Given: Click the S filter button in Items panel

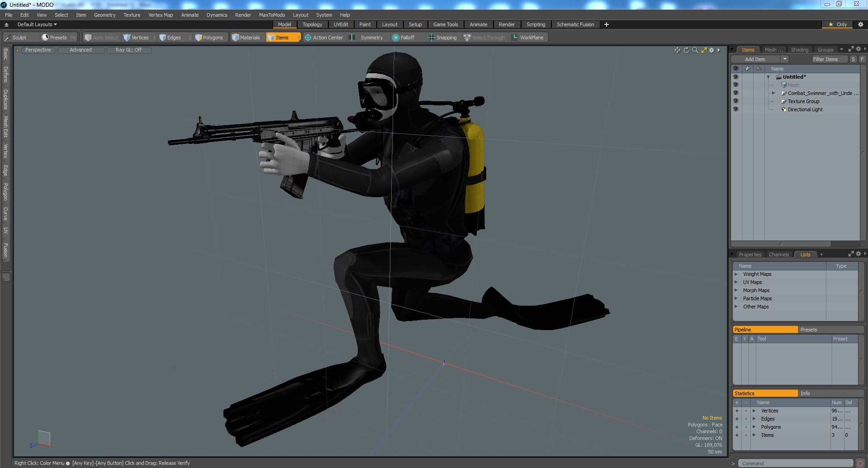Looking at the screenshot, I should click(853, 59).
